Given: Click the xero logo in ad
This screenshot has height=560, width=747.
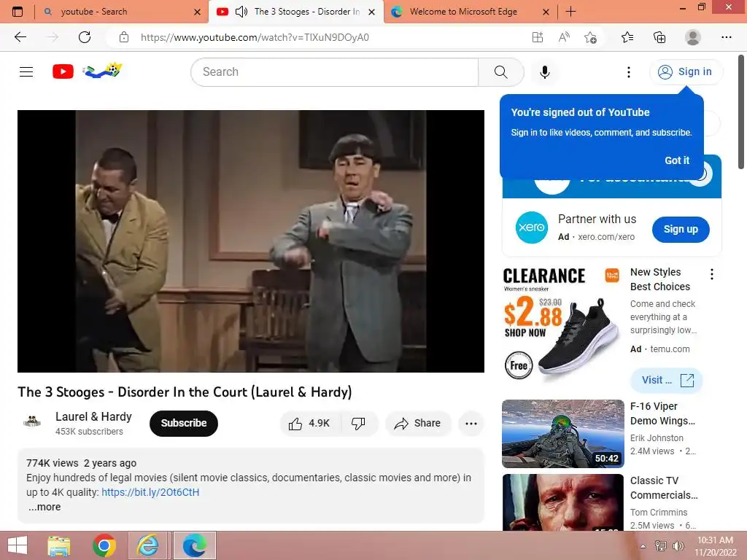Looking at the screenshot, I should tap(531, 227).
